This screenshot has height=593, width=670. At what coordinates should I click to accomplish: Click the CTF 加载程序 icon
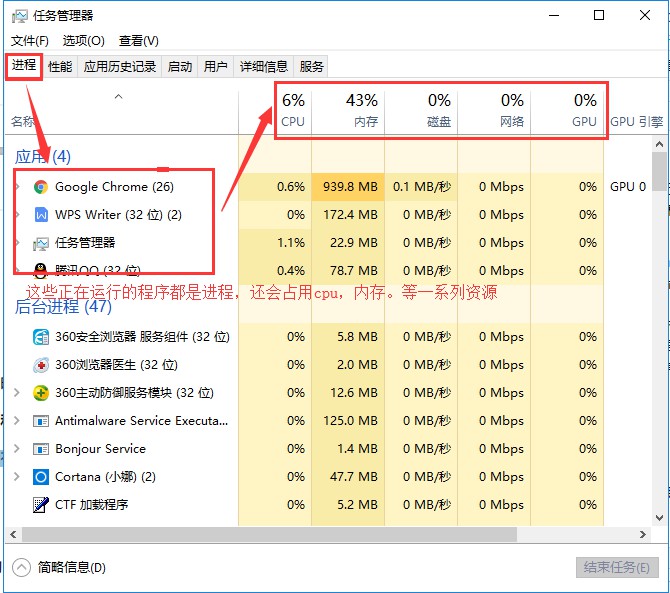click(41, 505)
